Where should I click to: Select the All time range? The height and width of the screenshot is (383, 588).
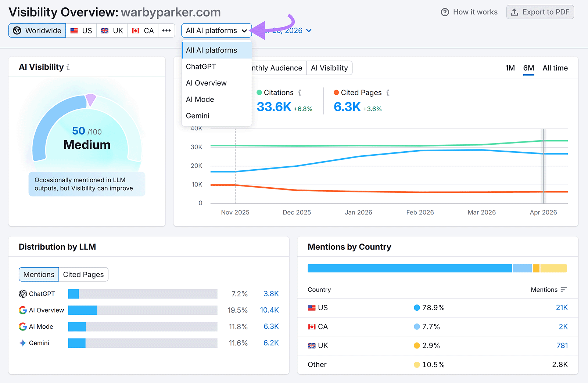tap(555, 68)
